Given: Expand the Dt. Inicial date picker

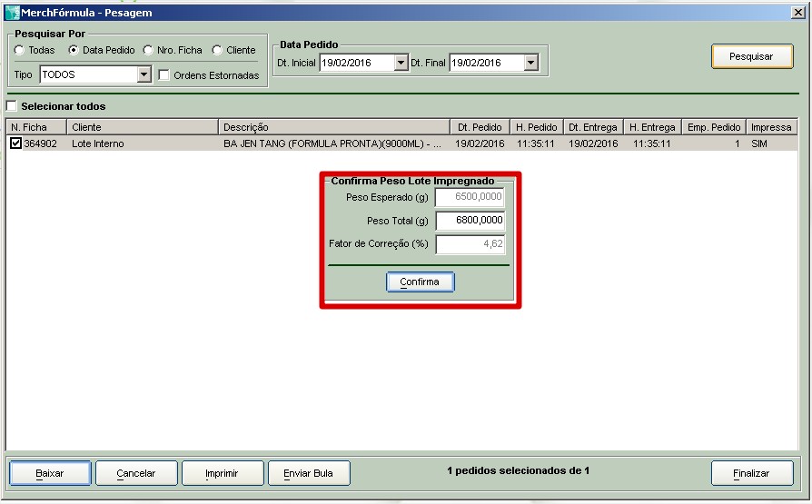Looking at the screenshot, I should click(401, 63).
